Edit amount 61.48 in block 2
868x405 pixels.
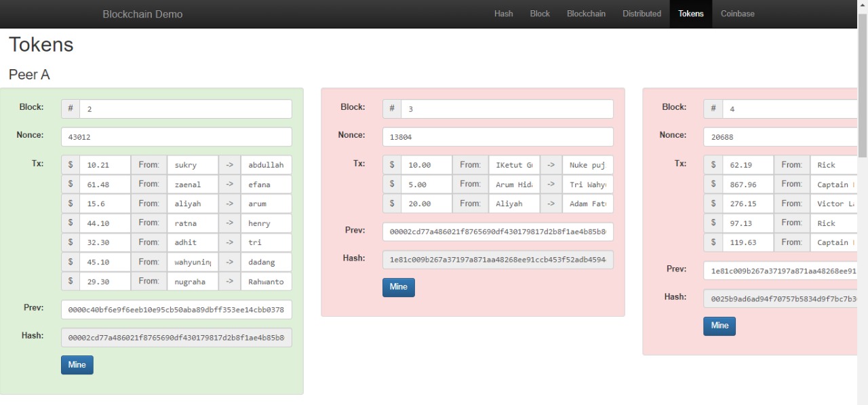click(105, 185)
